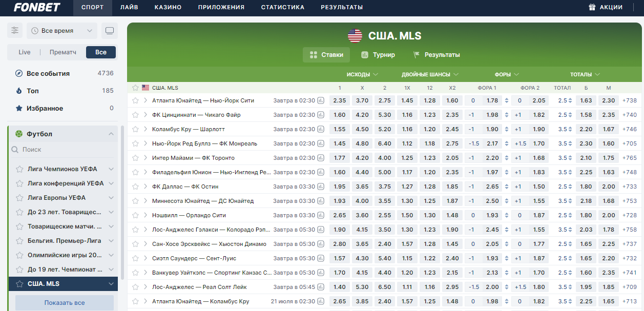Star the Миннесота Юнайтед — ДС Юнайтед match
Viewport: 644px width, 311px height.
(135, 201)
